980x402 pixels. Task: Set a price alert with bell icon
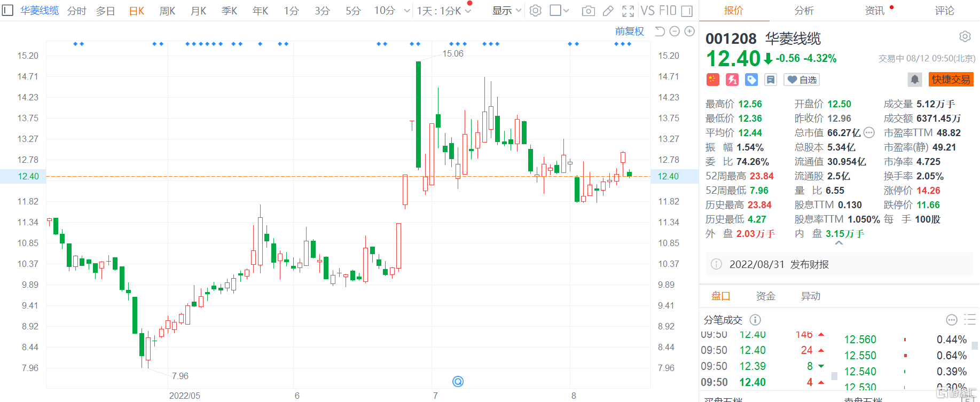[x=915, y=80]
